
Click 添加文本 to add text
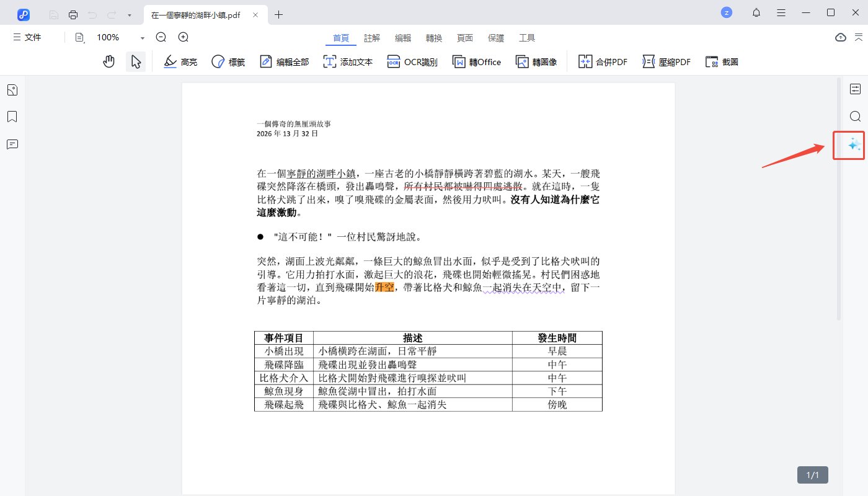tap(347, 61)
